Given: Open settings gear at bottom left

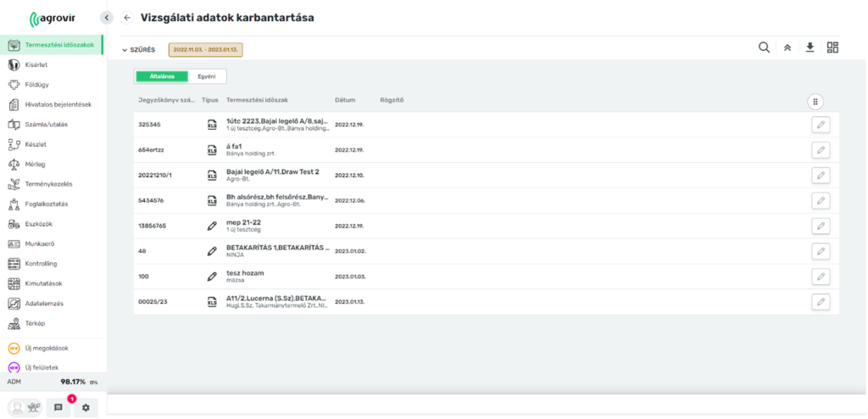Looking at the screenshot, I should point(85,407).
